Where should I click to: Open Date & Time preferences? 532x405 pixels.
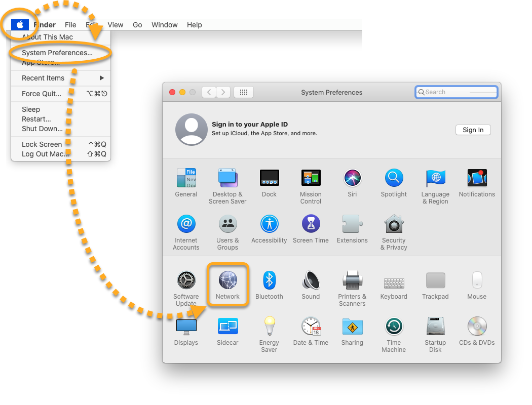point(311,331)
